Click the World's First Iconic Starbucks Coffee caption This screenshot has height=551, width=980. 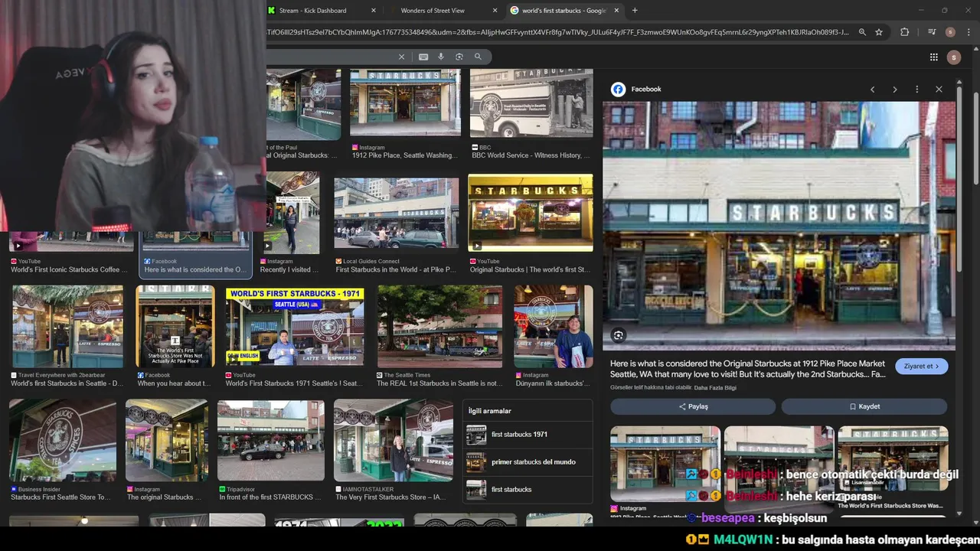pyautogui.click(x=70, y=269)
